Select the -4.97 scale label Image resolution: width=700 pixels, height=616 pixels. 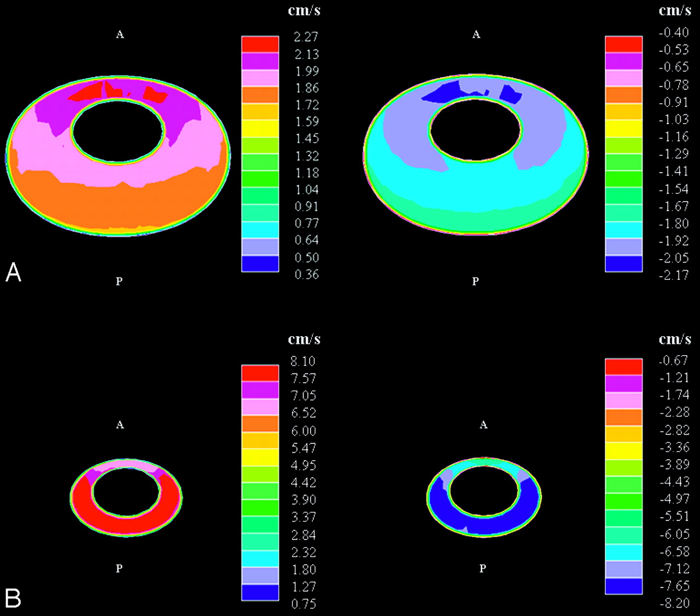(674, 499)
